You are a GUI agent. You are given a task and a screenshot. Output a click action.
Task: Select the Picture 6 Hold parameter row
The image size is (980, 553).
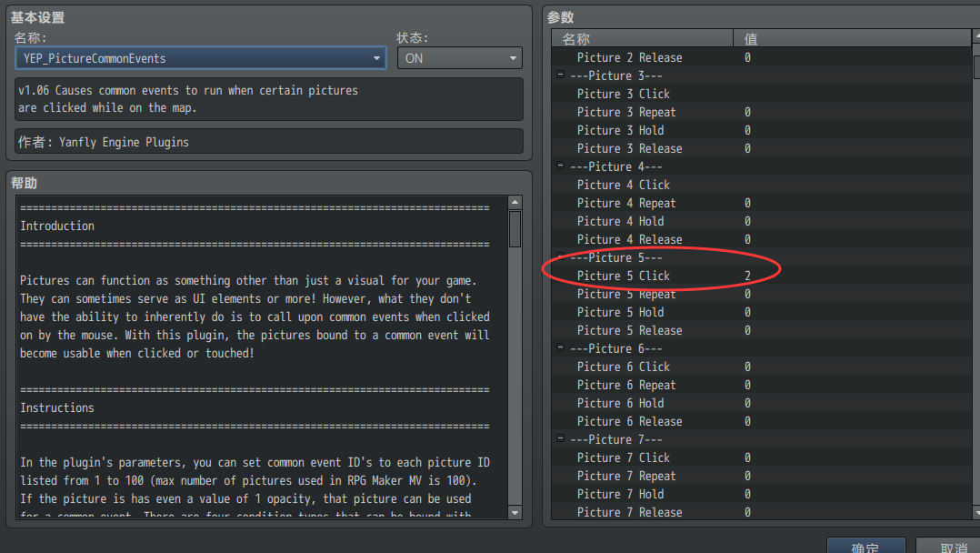click(761, 403)
